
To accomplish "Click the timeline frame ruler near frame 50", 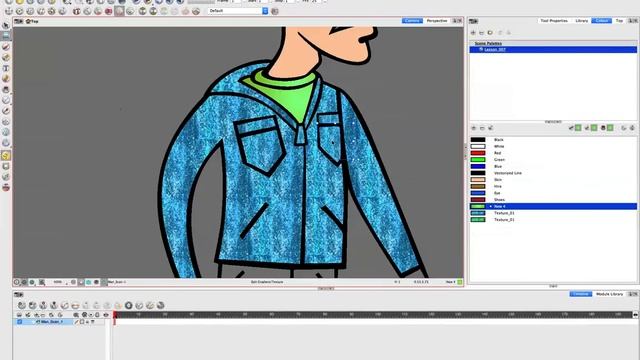I will point(244,315).
